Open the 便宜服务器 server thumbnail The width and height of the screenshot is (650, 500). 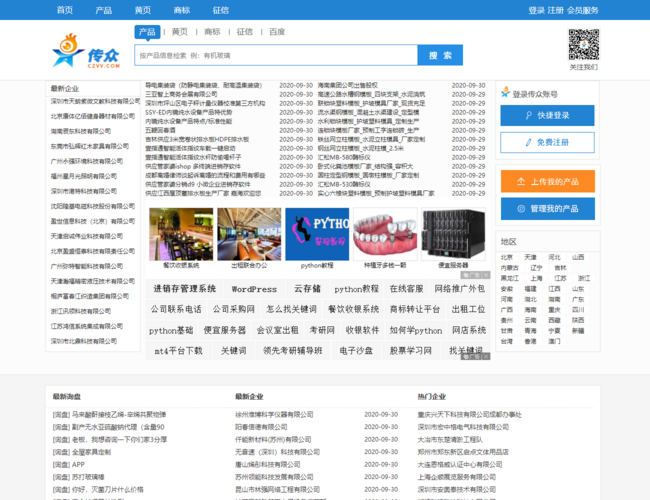click(x=453, y=234)
